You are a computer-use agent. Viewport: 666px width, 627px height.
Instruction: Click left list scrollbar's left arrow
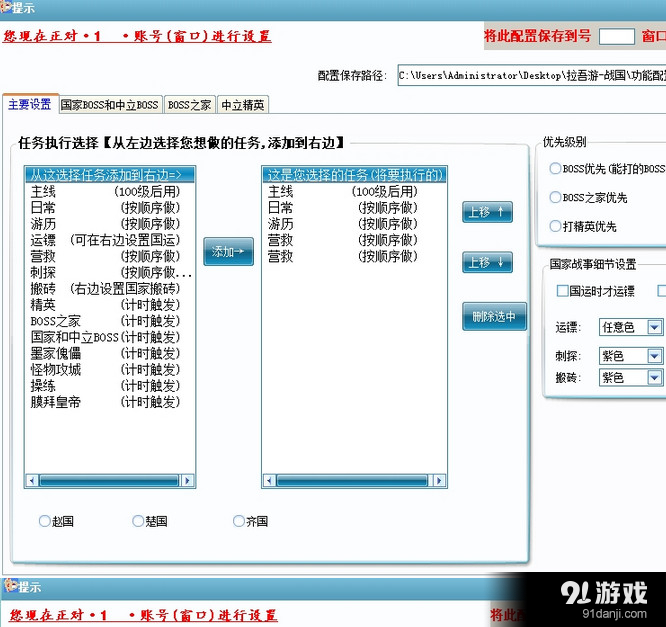tap(32, 480)
